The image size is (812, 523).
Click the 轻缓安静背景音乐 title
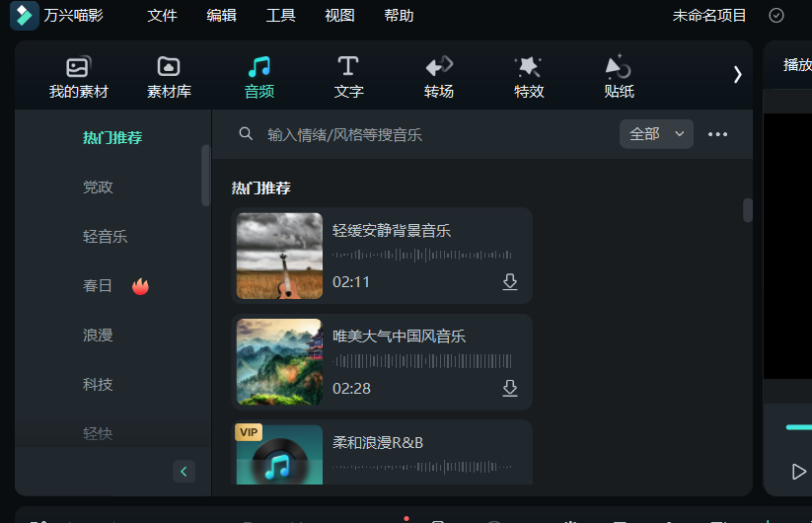pyautogui.click(x=392, y=231)
